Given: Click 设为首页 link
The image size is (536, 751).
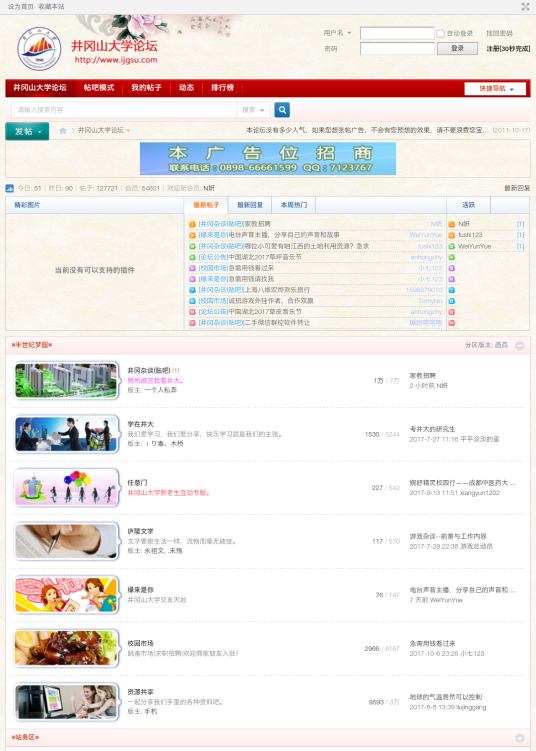Looking at the screenshot, I should (21, 7).
